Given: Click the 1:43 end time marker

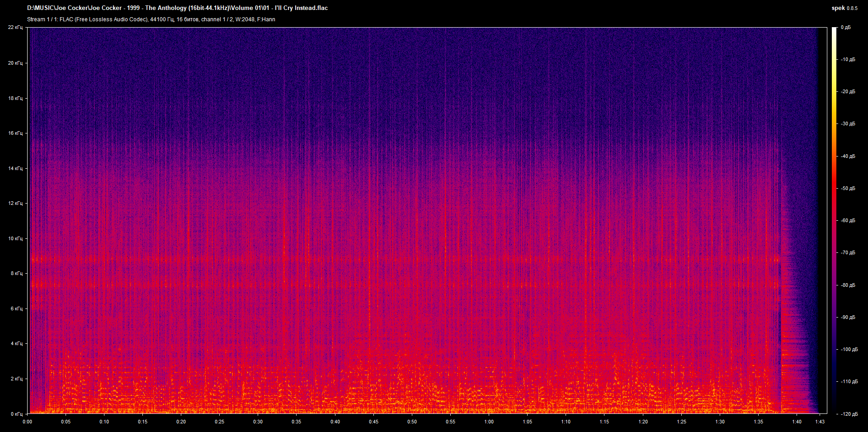Looking at the screenshot, I should pyautogui.click(x=820, y=422).
